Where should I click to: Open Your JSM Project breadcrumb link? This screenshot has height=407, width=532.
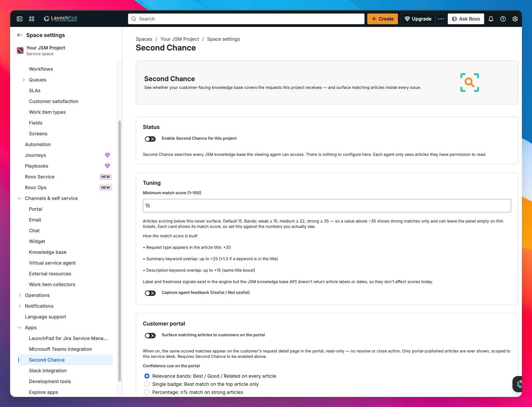(x=180, y=39)
